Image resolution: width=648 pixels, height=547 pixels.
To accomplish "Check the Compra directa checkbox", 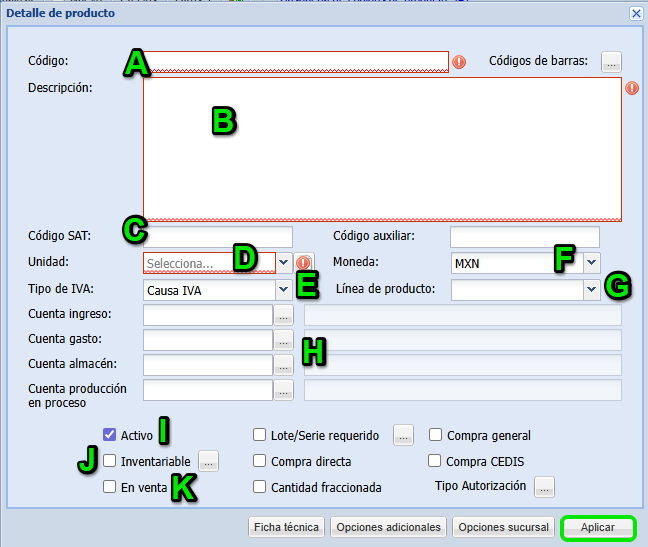I will pyautogui.click(x=260, y=462).
